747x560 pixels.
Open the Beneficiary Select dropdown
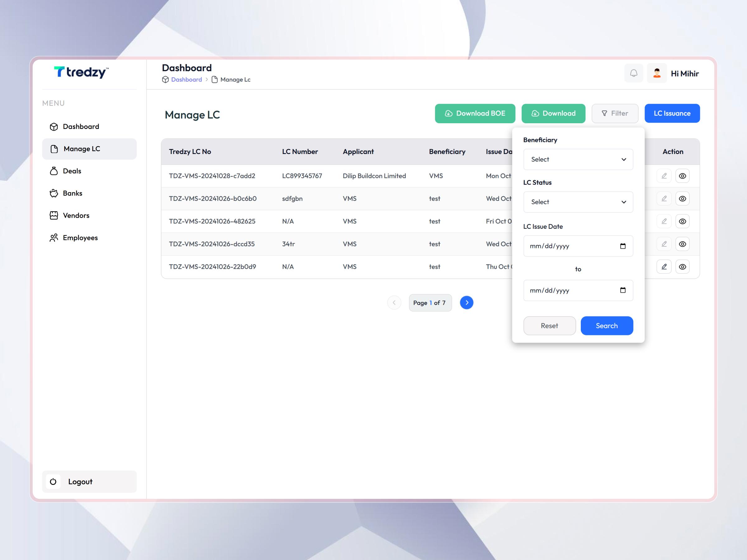(578, 159)
